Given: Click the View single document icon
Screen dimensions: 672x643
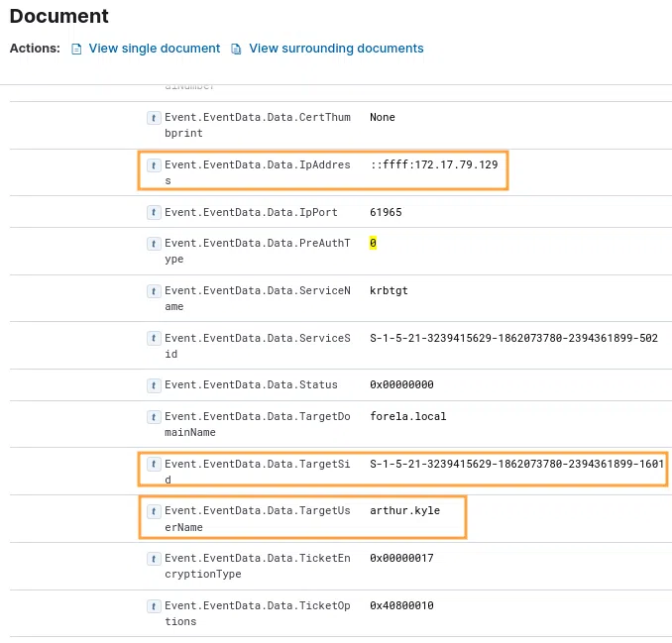Looking at the screenshot, I should (76, 49).
